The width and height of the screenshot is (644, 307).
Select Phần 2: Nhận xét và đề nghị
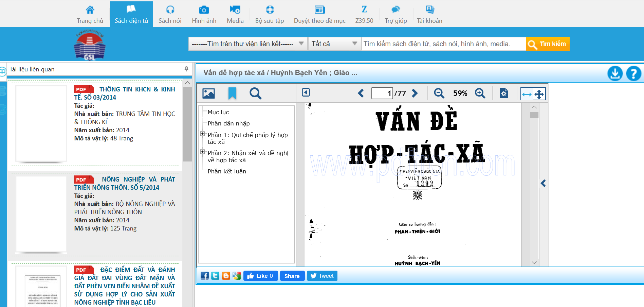point(248,156)
